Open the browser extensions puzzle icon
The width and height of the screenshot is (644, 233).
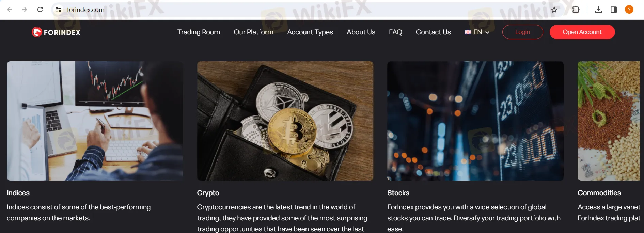point(576,10)
